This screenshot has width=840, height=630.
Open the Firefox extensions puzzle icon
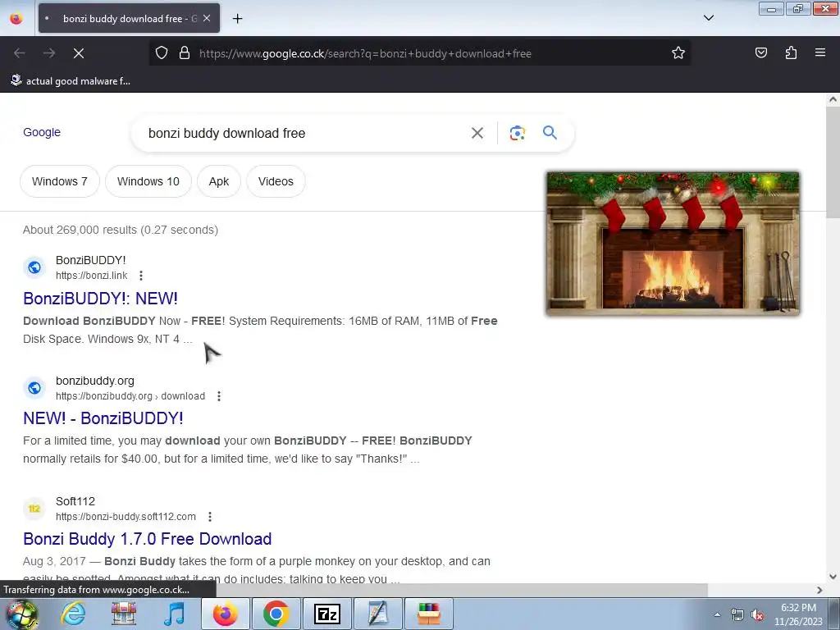791,53
